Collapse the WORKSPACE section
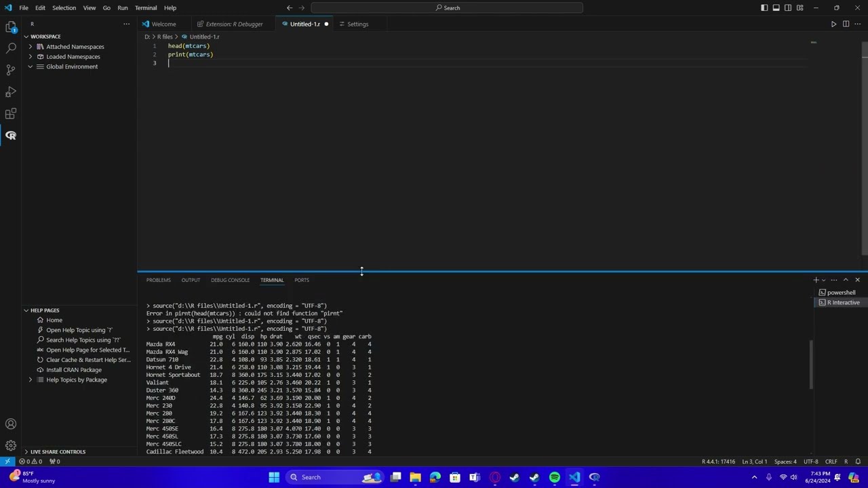This screenshot has width=868, height=488. (x=45, y=37)
